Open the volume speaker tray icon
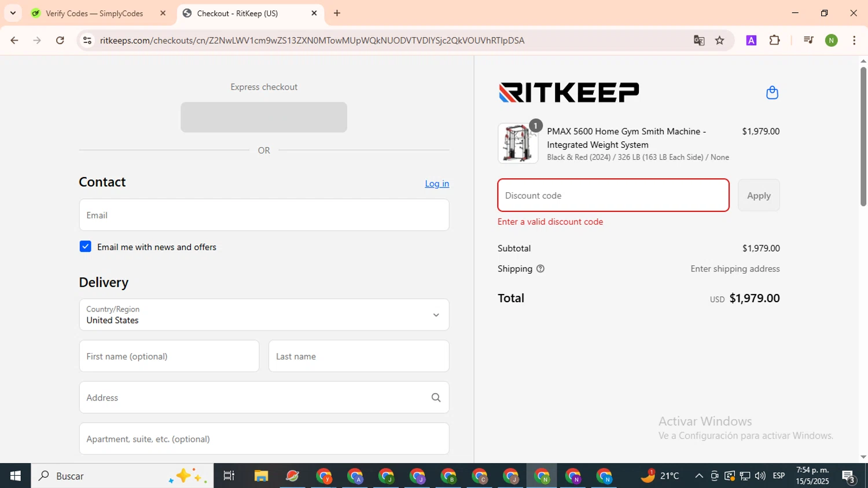 coord(760,476)
